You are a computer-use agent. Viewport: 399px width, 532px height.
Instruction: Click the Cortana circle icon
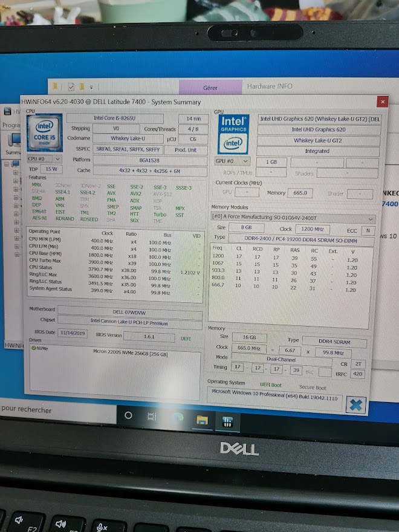(128, 415)
